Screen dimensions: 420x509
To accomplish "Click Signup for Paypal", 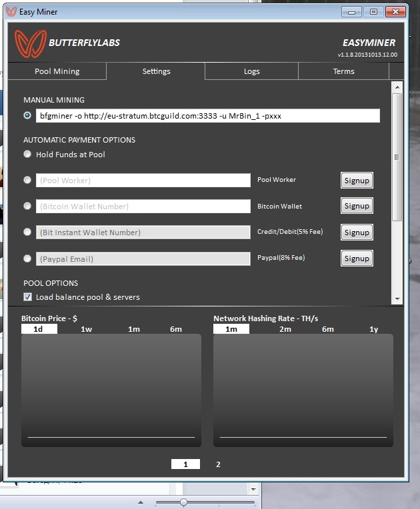I will (x=357, y=258).
